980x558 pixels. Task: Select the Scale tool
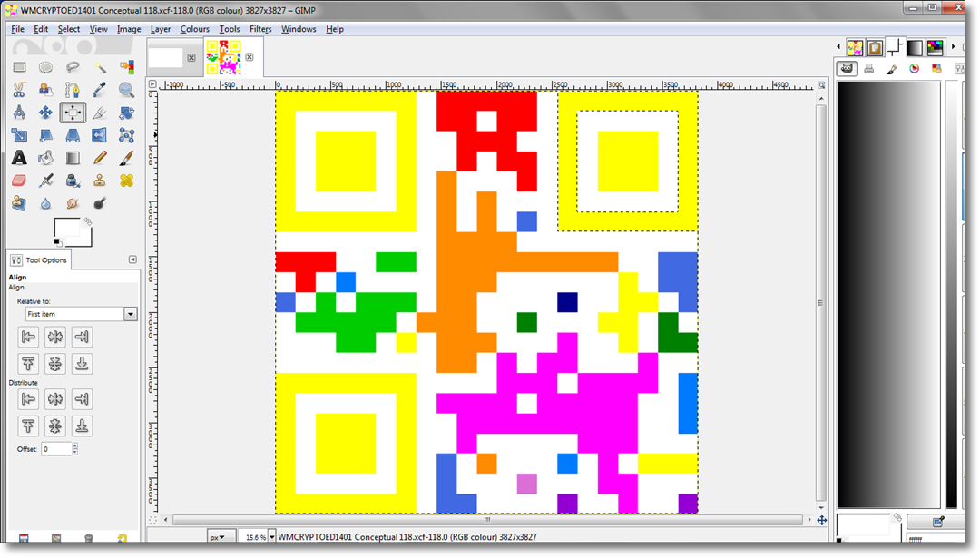click(19, 135)
